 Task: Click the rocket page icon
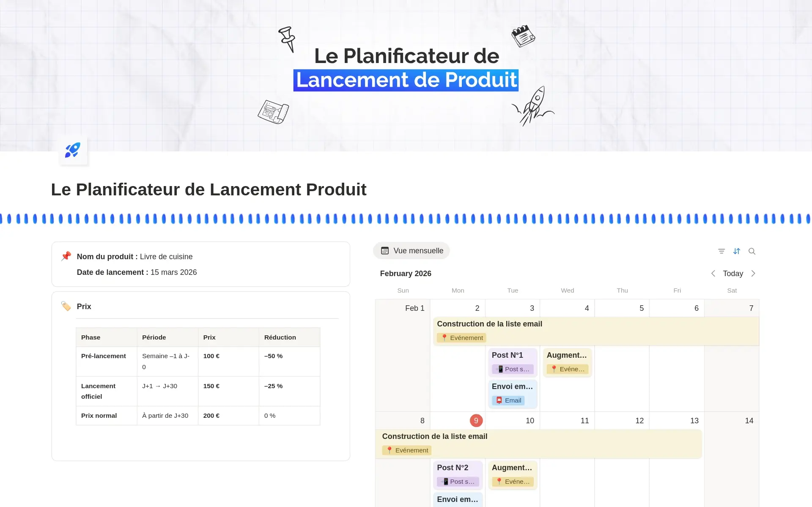point(73,150)
